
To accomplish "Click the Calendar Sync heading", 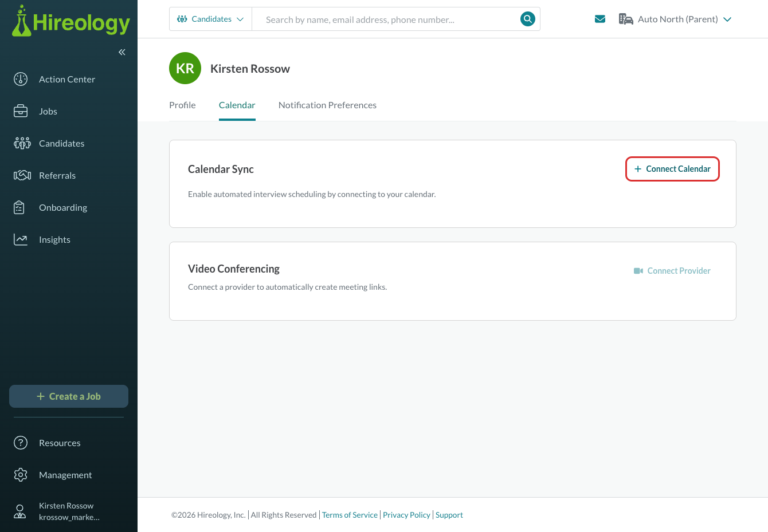I will (x=221, y=169).
